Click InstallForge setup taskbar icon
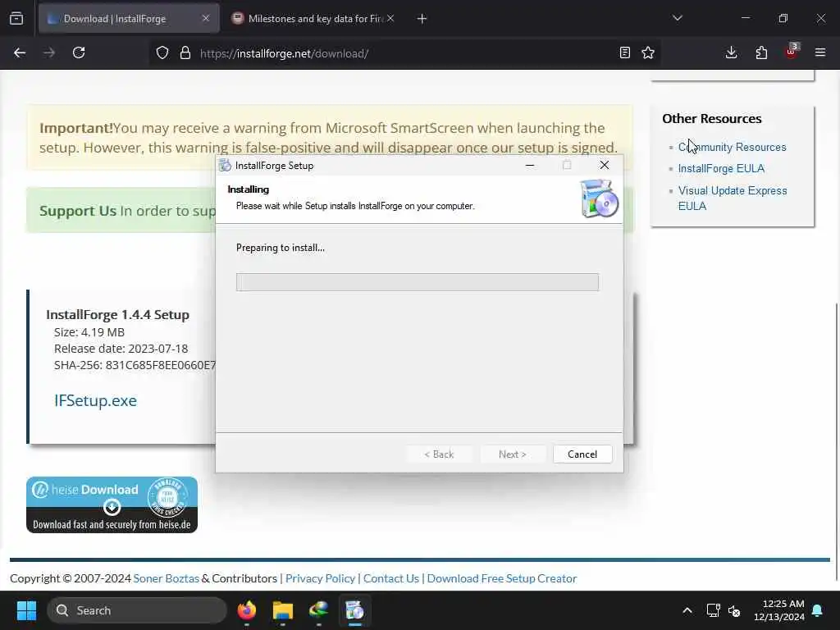840x630 pixels. (x=354, y=610)
